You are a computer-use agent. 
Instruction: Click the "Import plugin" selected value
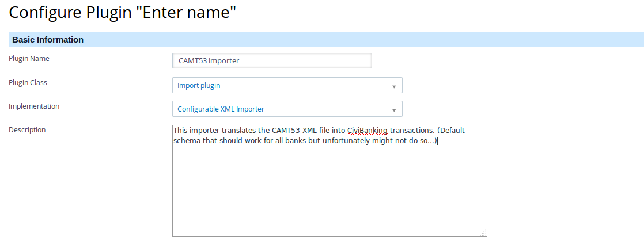point(199,85)
